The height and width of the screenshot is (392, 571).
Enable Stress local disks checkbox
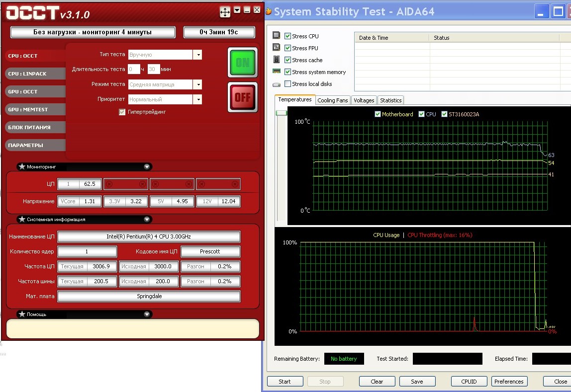[x=287, y=83]
